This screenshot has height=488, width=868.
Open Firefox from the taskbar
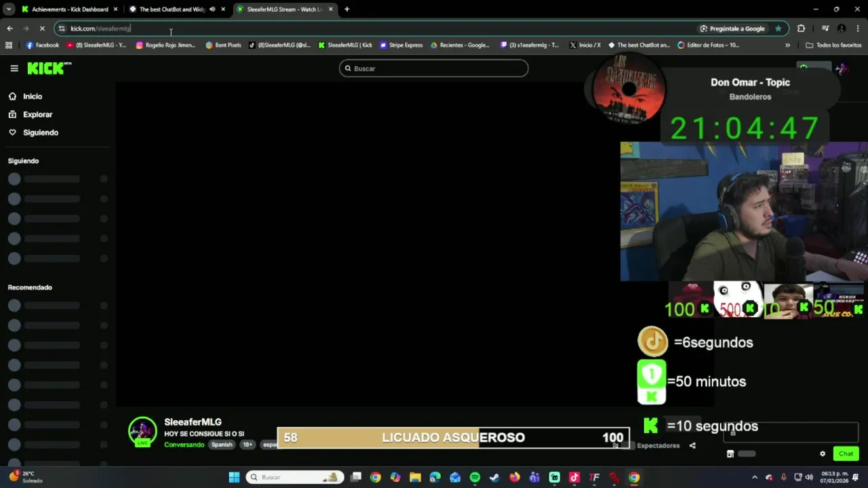pyautogui.click(x=515, y=477)
